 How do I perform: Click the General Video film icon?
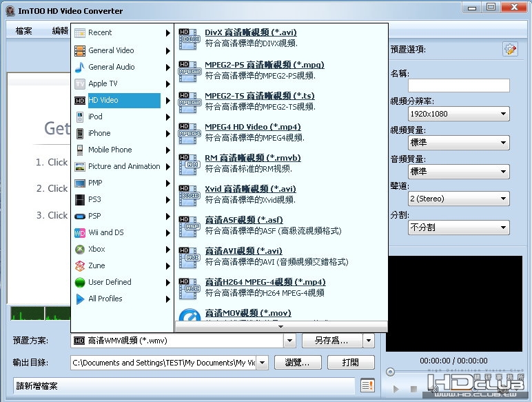(80, 51)
